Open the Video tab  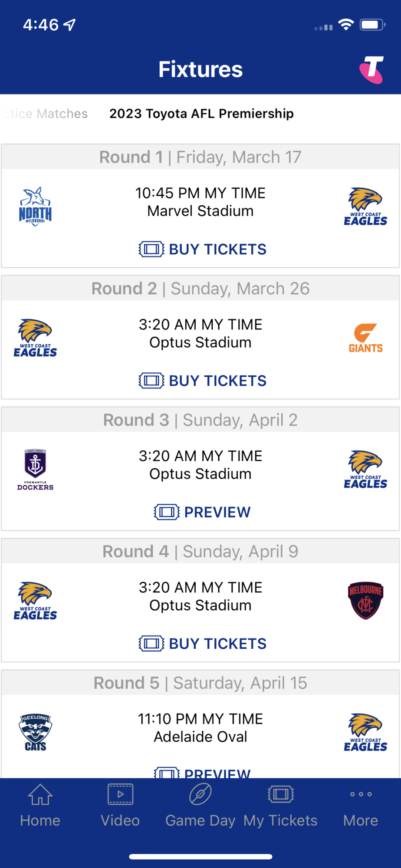(120, 806)
